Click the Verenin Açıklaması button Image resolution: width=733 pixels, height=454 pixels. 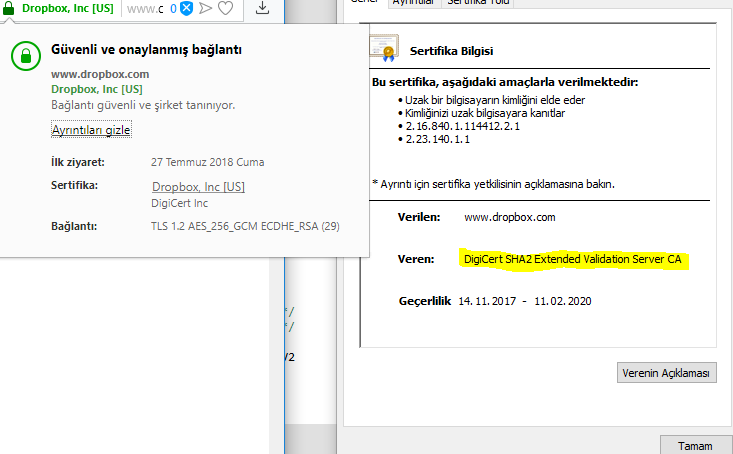[666, 373]
